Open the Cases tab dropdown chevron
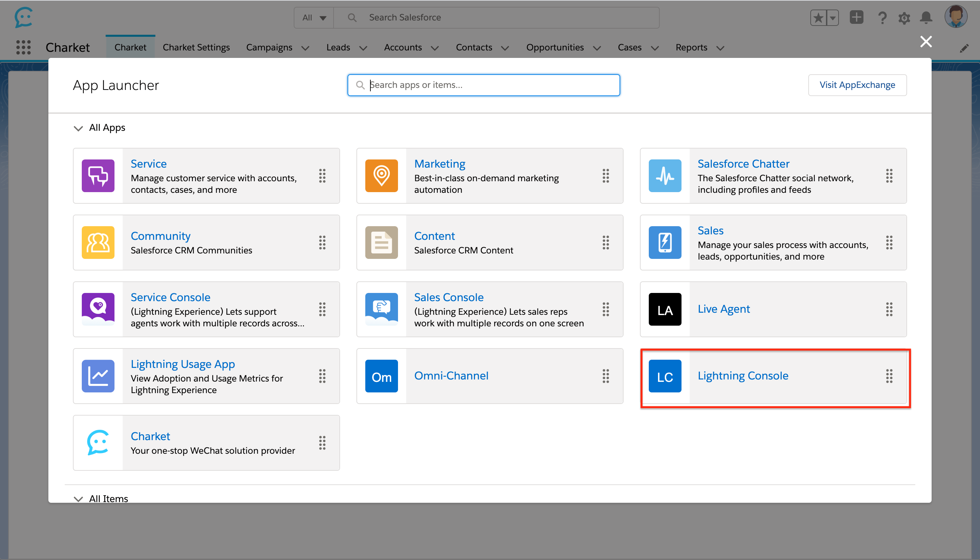Image resolution: width=980 pixels, height=560 pixels. [x=655, y=48]
